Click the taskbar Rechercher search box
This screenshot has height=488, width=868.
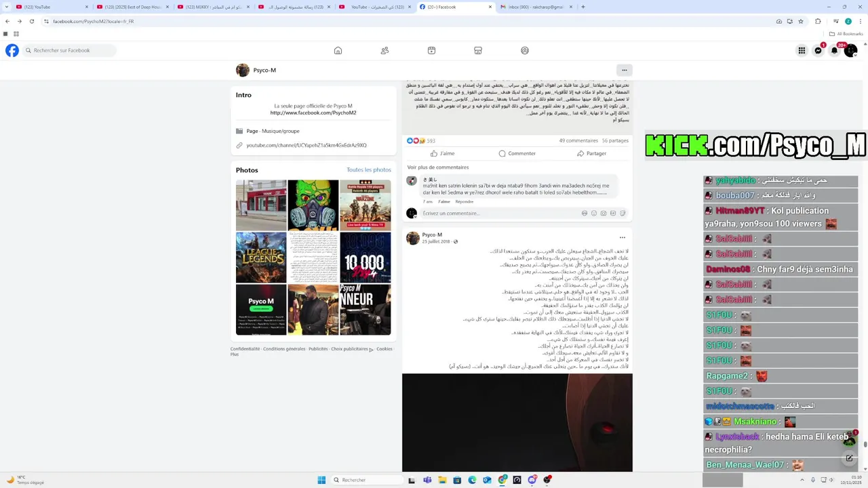(366, 480)
